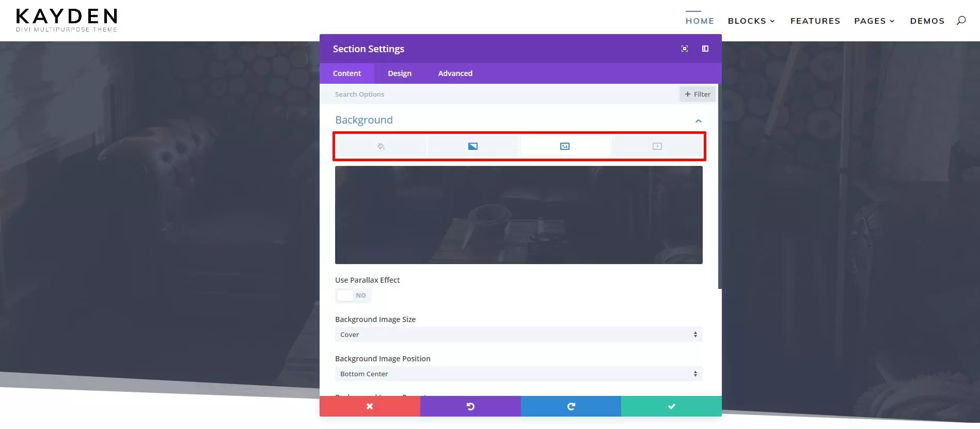Screen dimensions: 980x429
Task: Open the site search icon
Action: click(961, 21)
